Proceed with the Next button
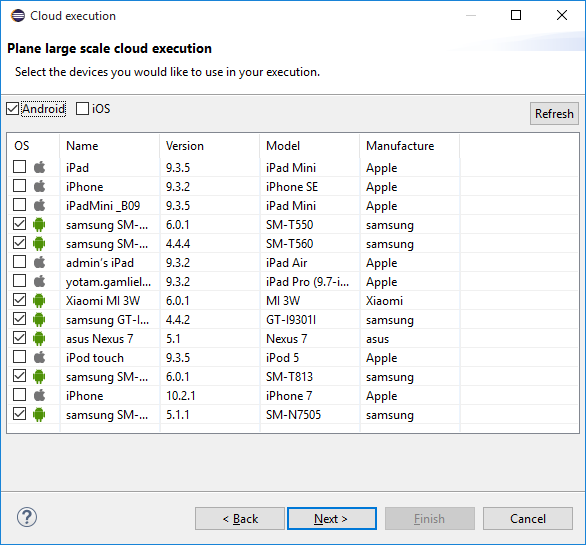The width and height of the screenshot is (586, 545). coord(332,518)
